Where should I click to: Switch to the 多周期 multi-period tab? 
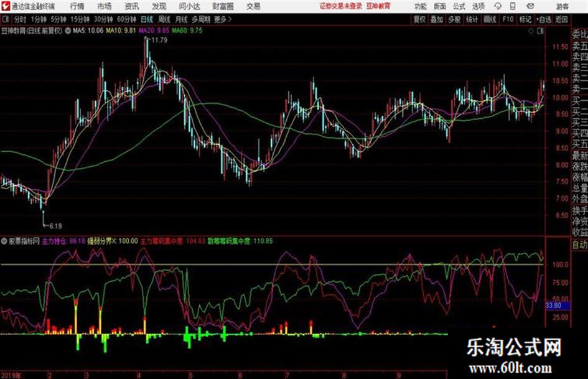pyautogui.click(x=201, y=19)
